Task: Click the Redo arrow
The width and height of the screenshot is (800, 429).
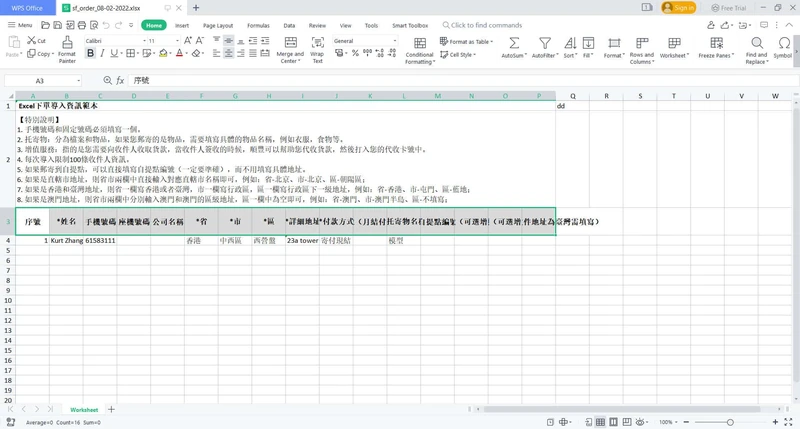Action: [118, 25]
